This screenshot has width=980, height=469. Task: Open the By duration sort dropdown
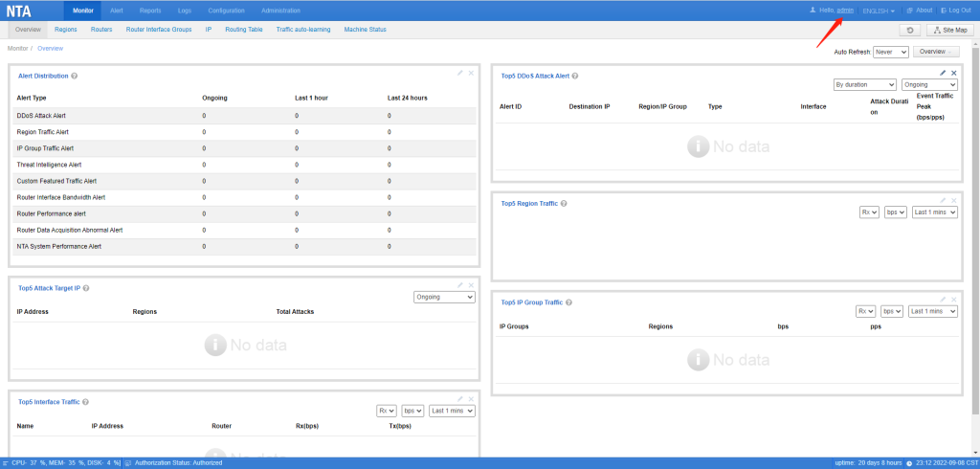tap(864, 84)
